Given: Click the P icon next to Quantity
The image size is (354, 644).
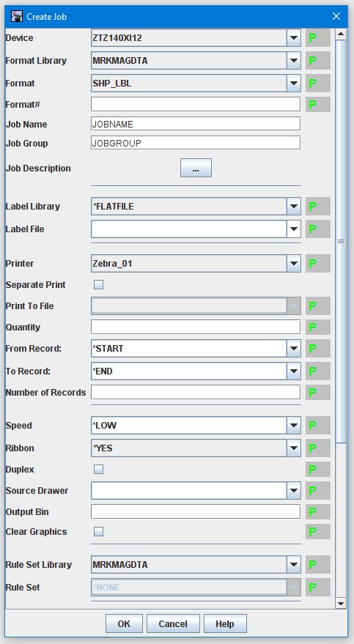Looking at the screenshot, I should click(318, 327).
